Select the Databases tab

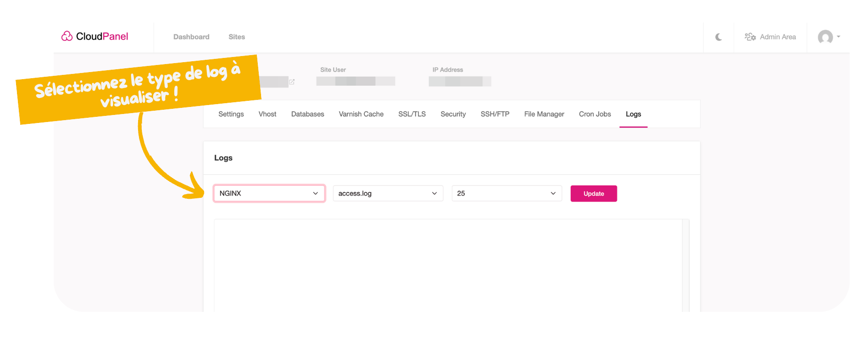pyautogui.click(x=307, y=114)
